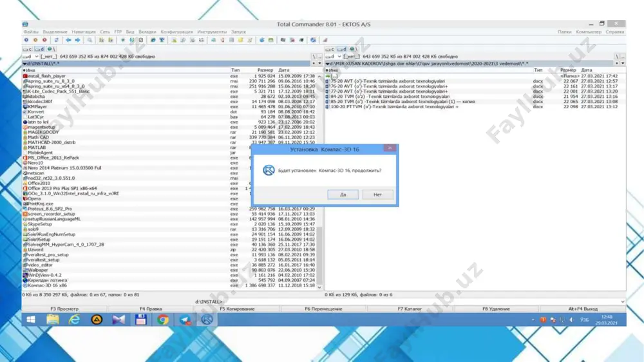Screen dimensions: 644x362
Task: Expand the command line history dropdown
Action: pos(623,301)
